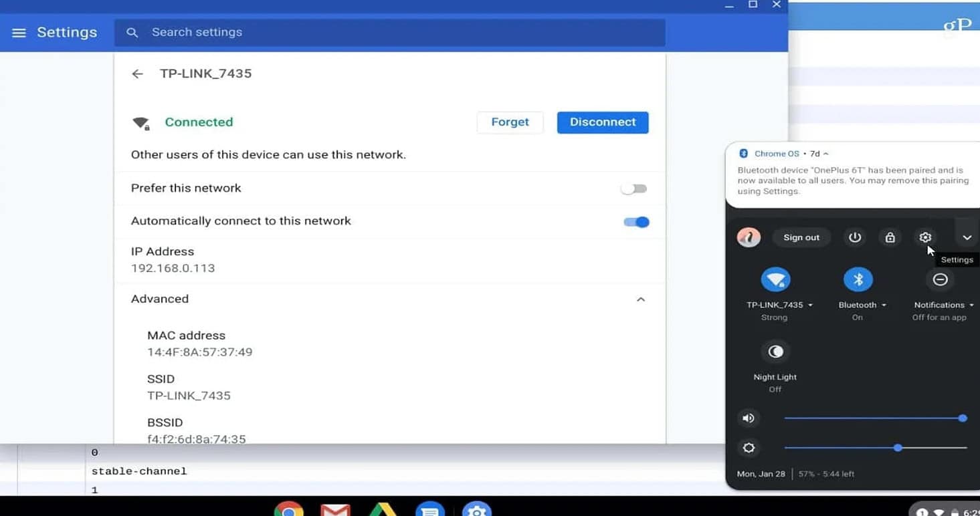980x516 pixels.
Task: Open Google Drive from the shelf
Action: (383, 510)
